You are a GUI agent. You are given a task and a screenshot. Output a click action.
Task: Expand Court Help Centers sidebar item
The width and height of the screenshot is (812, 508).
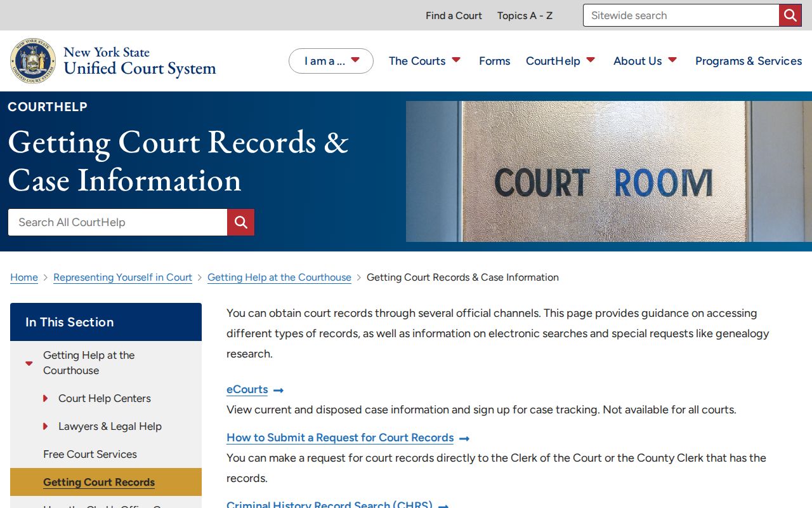click(x=45, y=398)
